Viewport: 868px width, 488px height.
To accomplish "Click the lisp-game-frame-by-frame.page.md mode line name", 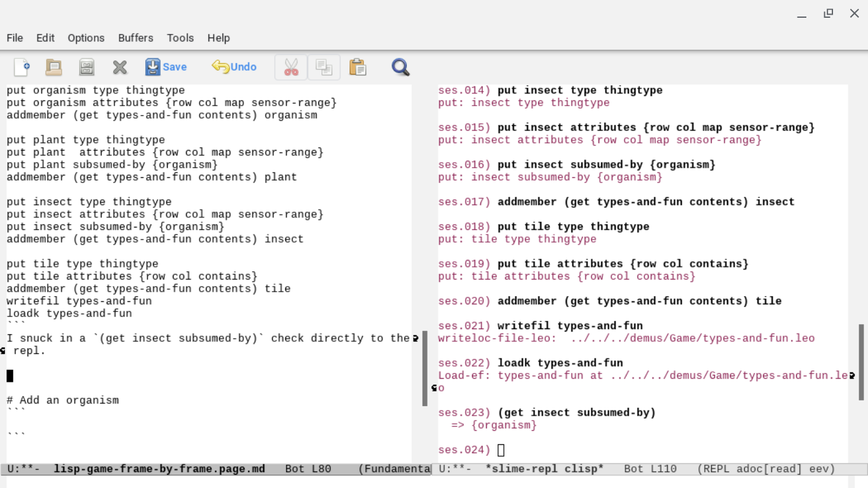I will (x=159, y=469).
